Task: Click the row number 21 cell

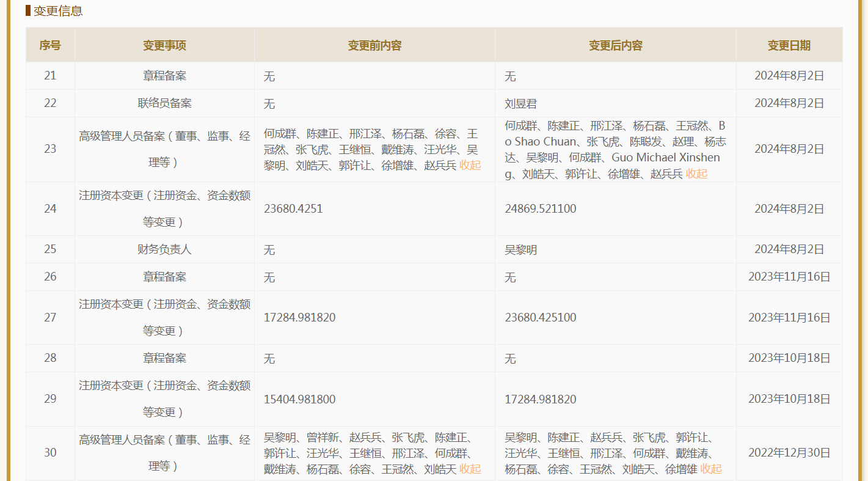Action: (50, 76)
